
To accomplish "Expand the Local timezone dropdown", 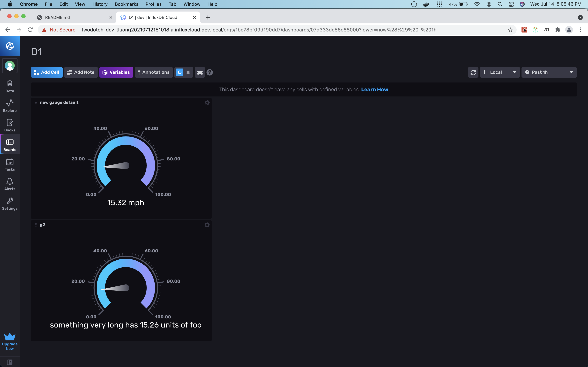I will (x=500, y=72).
